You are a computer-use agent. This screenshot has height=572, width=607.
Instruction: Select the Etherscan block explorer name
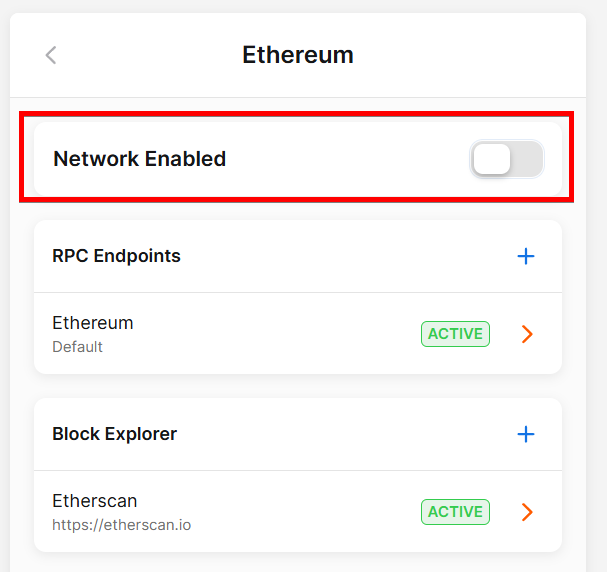pos(95,501)
